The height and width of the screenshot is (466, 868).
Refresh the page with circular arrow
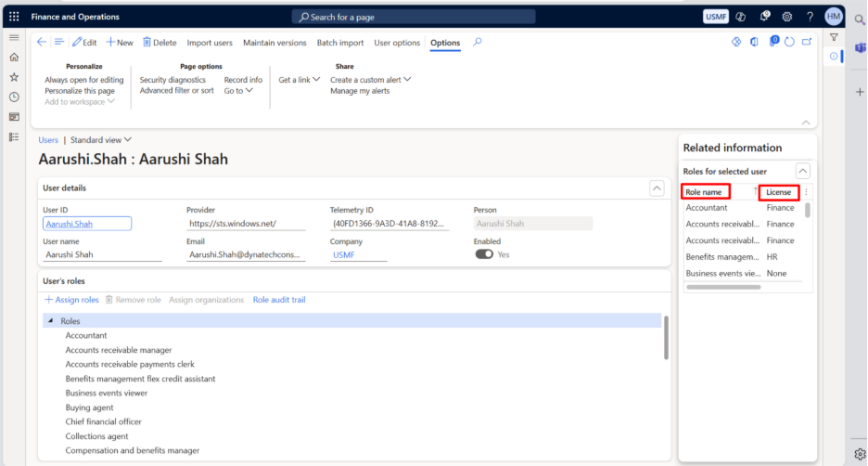(x=789, y=42)
